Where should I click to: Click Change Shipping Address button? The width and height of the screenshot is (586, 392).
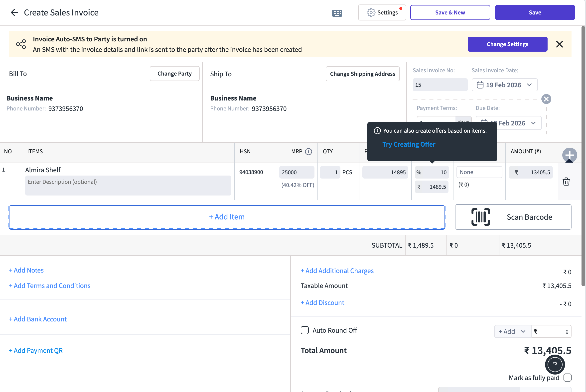point(362,74)
